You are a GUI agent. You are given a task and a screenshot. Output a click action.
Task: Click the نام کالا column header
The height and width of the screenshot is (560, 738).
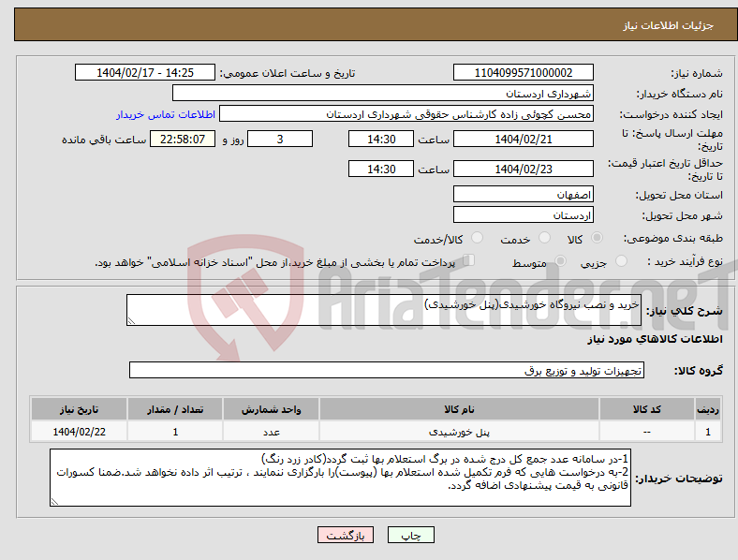coord(459,409)
